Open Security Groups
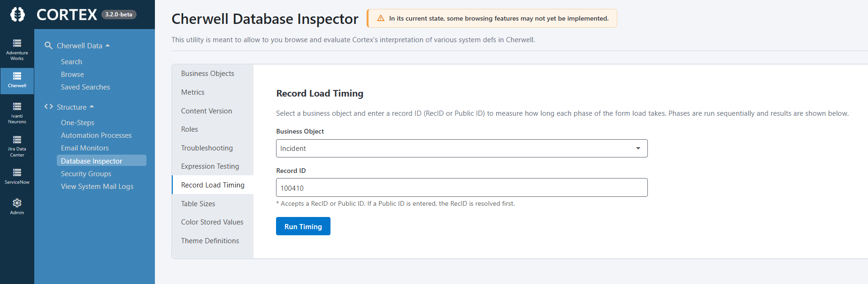868x284 pixels. [86, 174]
